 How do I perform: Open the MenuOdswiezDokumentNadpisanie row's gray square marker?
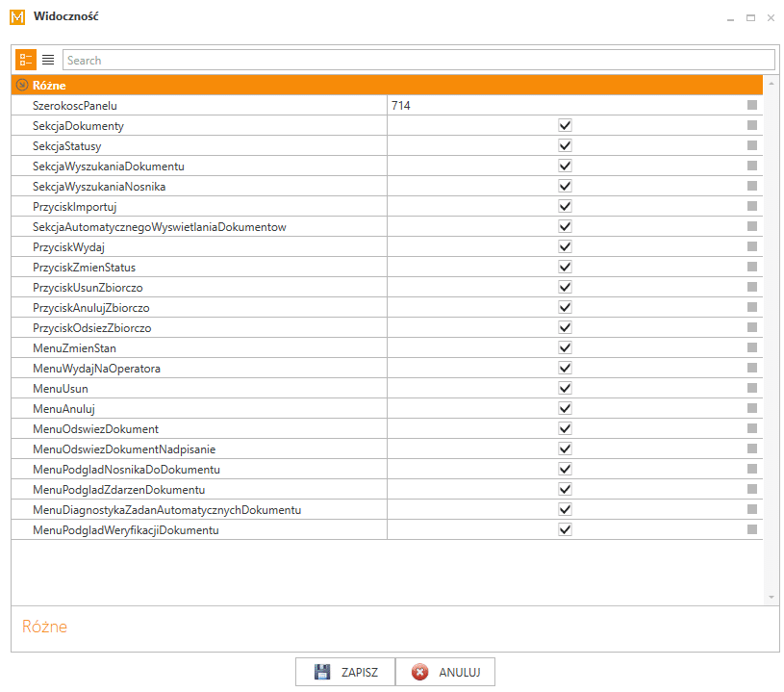point(752,449)
